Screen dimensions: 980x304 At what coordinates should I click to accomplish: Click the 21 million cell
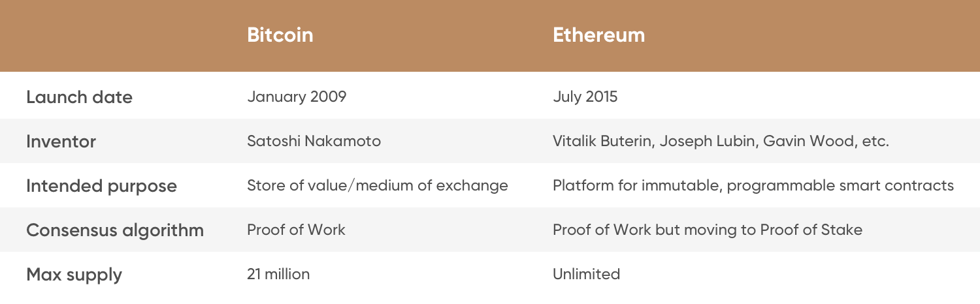click(x=278, y=274)
